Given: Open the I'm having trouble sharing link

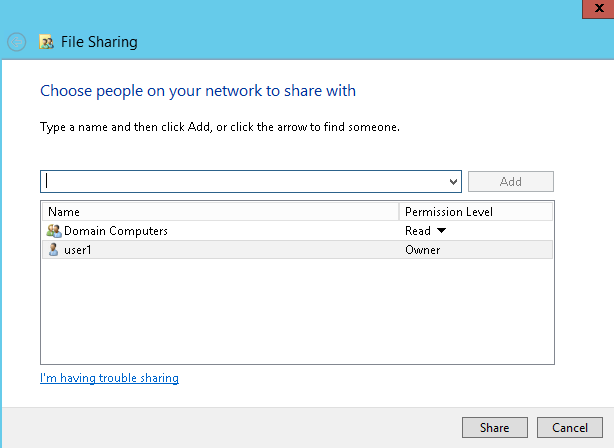Looking at the screenshot, I should pyautogui.click(x=109, y=378).
